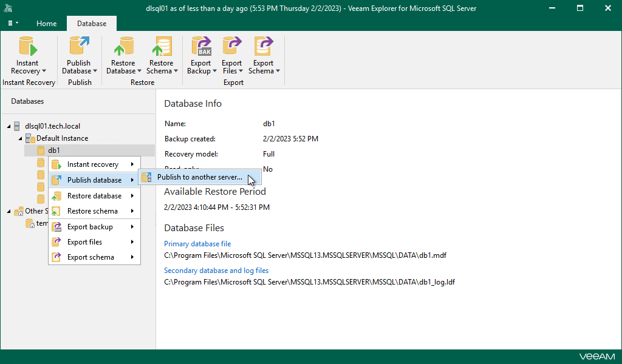Click the Publish database context menu icon
This screenshot has width=622, height=364.
pyautogui.click(x=56, y=180)
